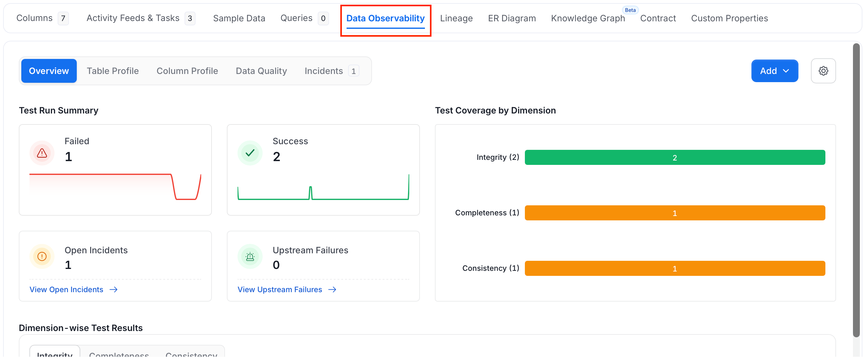This screenshot has height=363, width=868.
Task: Click the vertical scrollbar on the right
Action: 856,190
